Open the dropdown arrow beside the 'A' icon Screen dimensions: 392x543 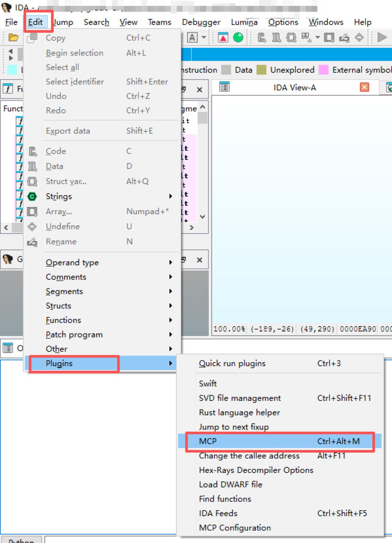click(204, 37)
